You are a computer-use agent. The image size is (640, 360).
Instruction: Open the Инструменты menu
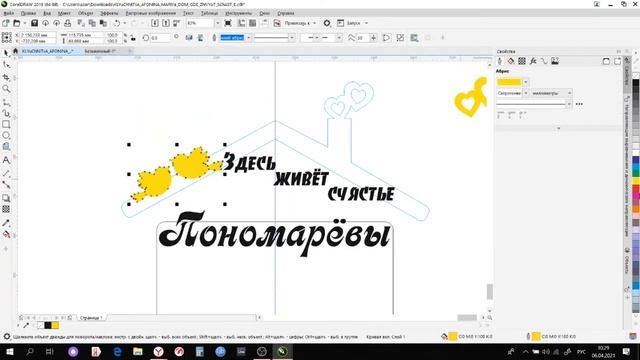tap(238, 13)
